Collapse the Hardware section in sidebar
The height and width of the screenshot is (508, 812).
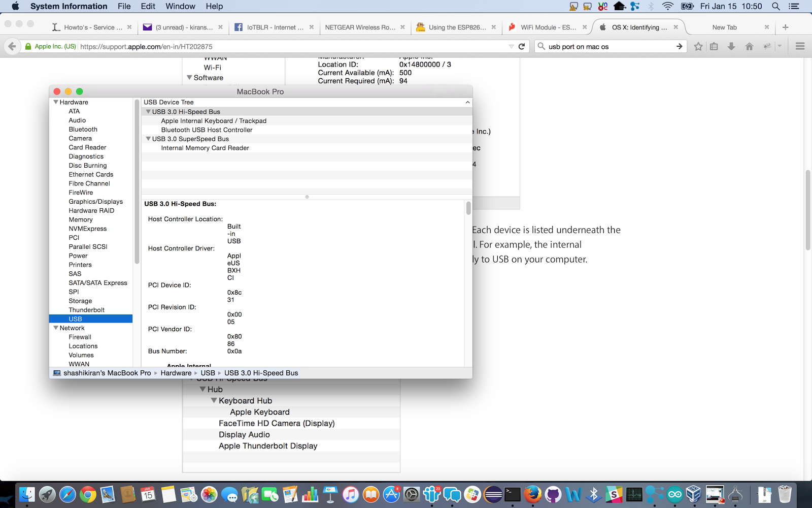[56, 102]
